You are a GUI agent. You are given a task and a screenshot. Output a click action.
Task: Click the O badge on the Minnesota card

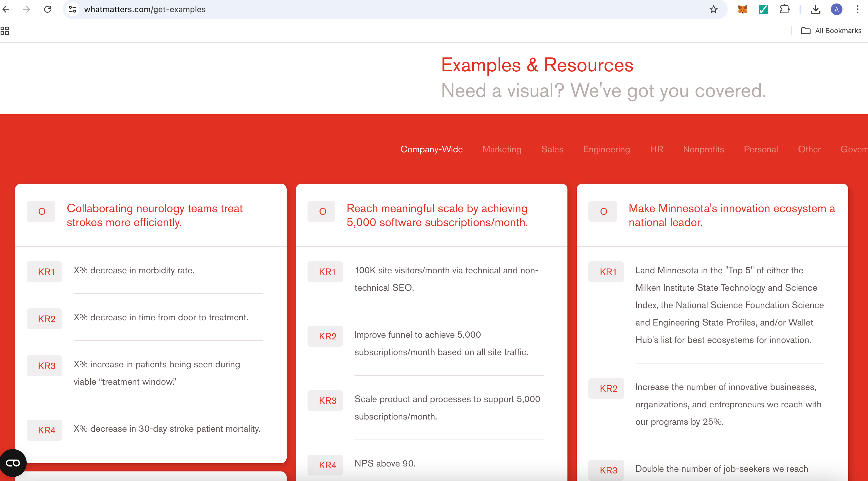[x=603, y=211]
